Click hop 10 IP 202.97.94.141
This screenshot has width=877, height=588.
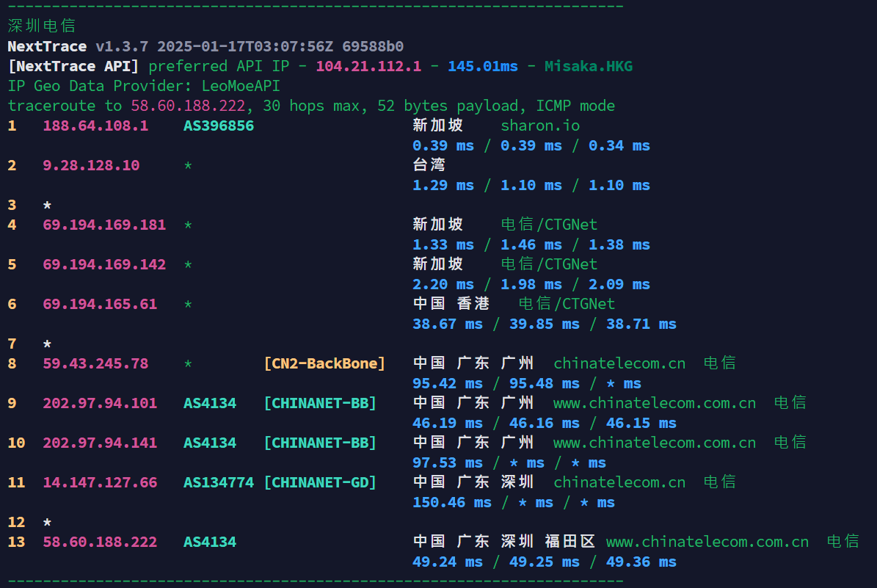[100, 443]
